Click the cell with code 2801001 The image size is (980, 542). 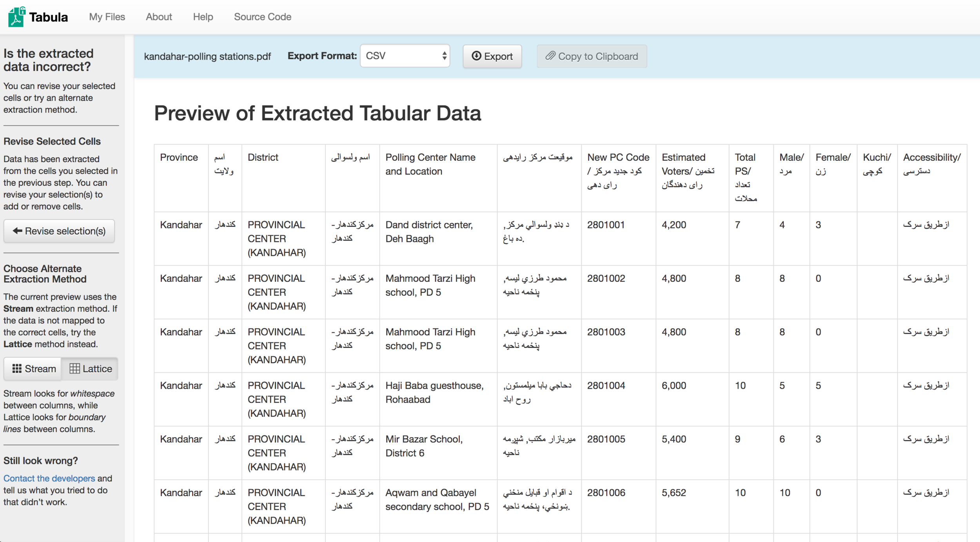tap(619, 238)
